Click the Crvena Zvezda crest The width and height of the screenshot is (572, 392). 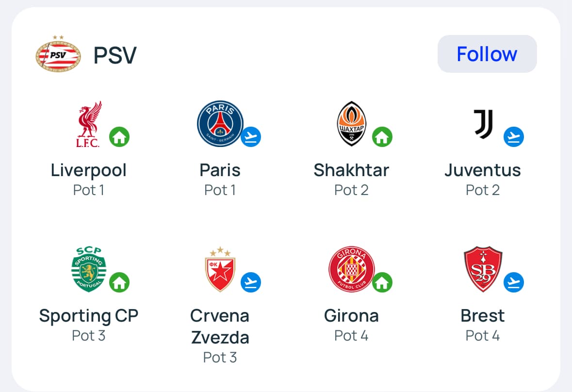tap(220, 269)
